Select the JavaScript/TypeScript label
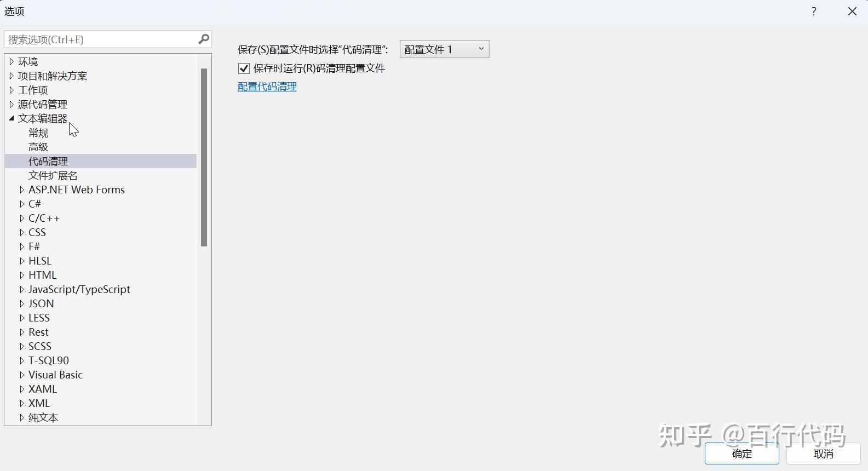Viewport: 868px width, 471px height. point(79,289)
